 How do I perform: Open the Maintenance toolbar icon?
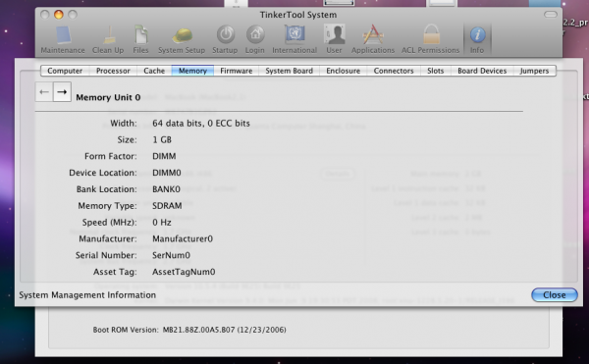coord(63,40)
